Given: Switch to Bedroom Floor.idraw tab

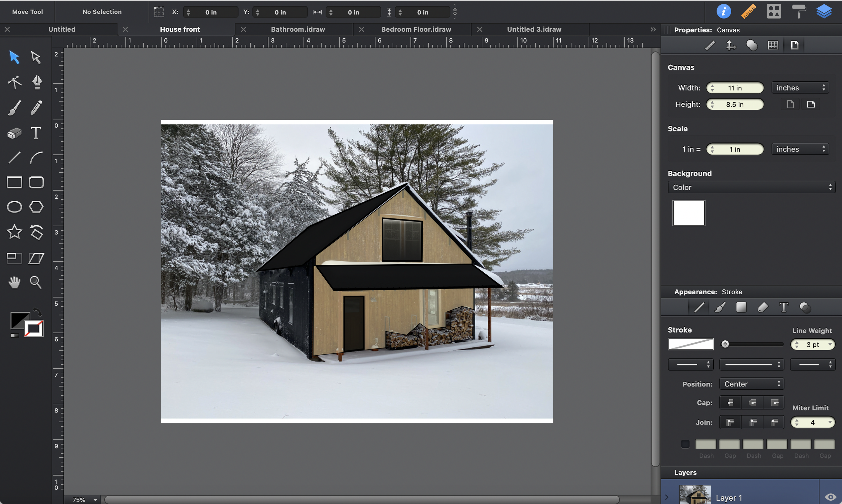Looking at the screenshot, I should (416, 29).
